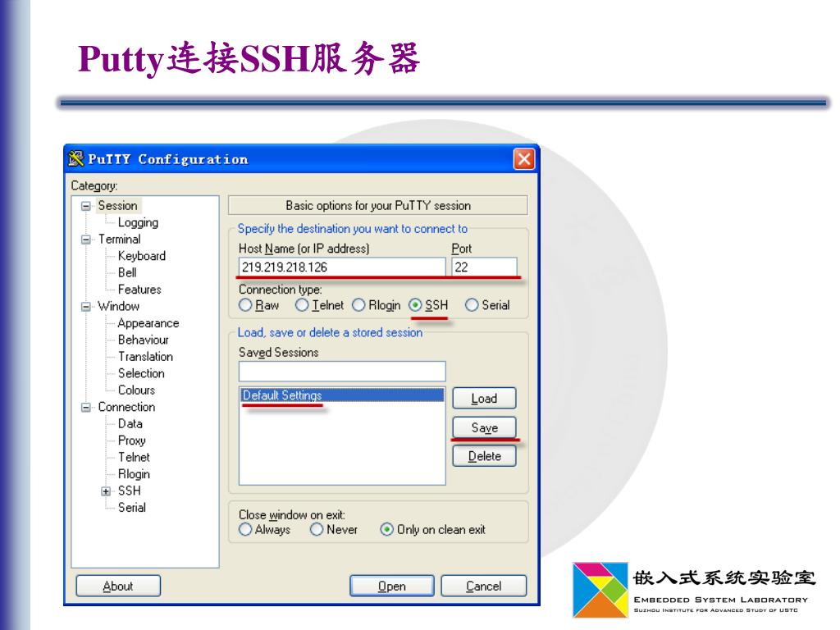Open the Features category
Viewport: 840px width, 630px height.
[x=139, y=290]
